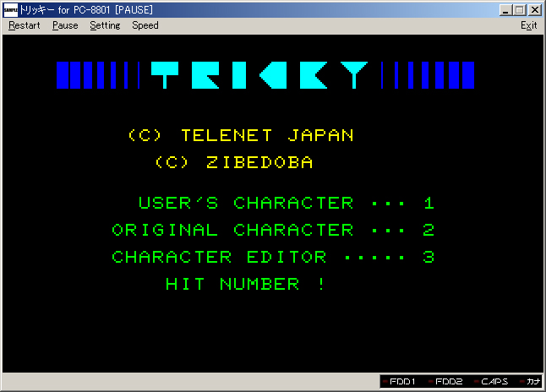Close the emulator window
Image resolution: width=546 pixels, height=392 pixels.
click(534, 10)
